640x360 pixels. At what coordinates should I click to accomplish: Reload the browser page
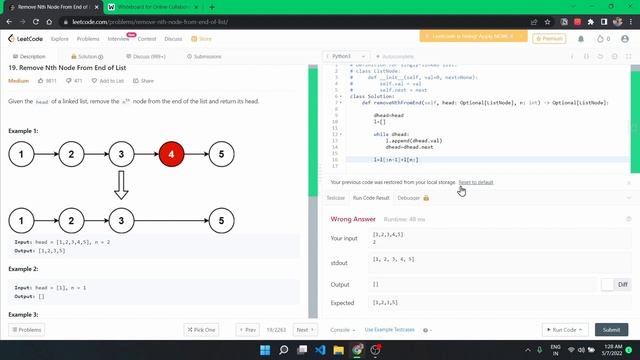pos(36,22)
